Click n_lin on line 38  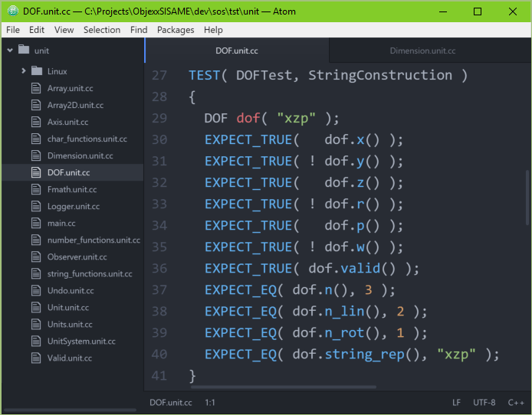pyautogui.click(x=344, y=312)
